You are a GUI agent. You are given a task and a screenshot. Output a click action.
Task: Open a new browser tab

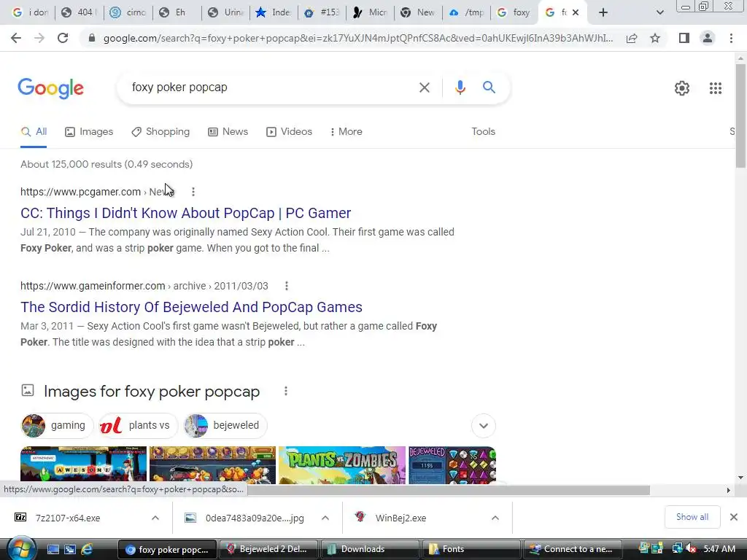pos(603,13)
